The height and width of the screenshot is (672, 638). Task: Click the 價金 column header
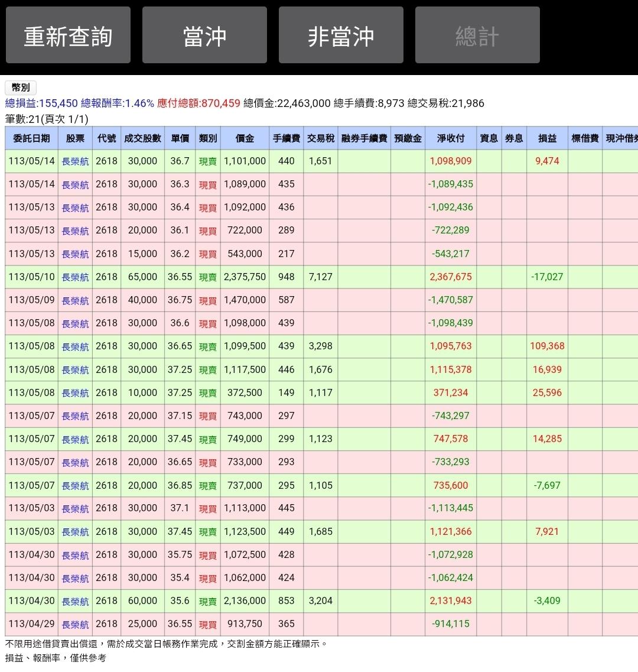pos(245,138)
